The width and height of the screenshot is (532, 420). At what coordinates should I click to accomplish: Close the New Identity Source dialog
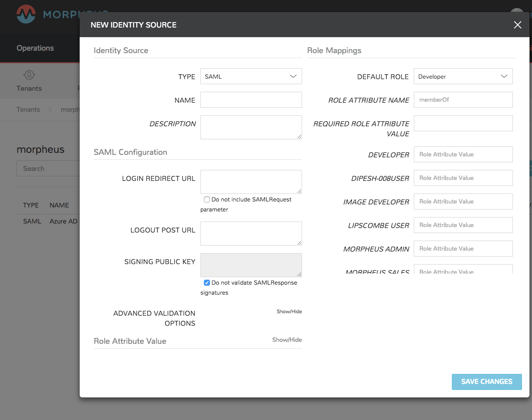[x=517, y=25]
